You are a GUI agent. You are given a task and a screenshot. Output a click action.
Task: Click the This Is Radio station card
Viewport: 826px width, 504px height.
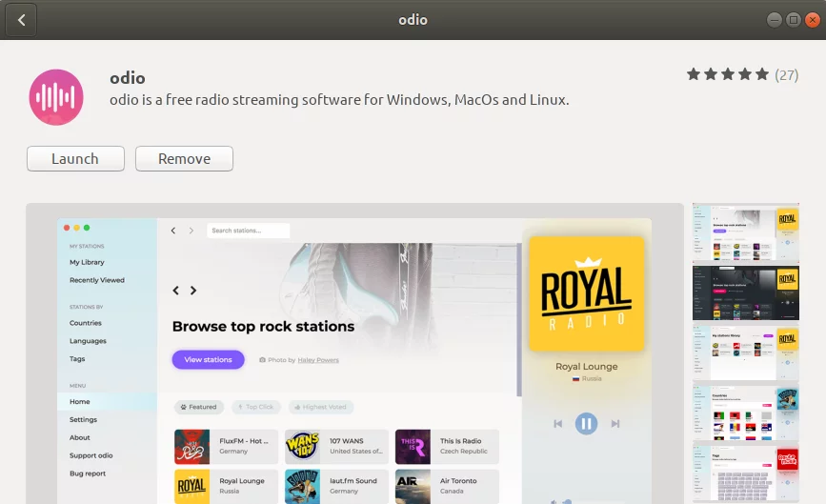pyautogui.click(x=447, y=447)
